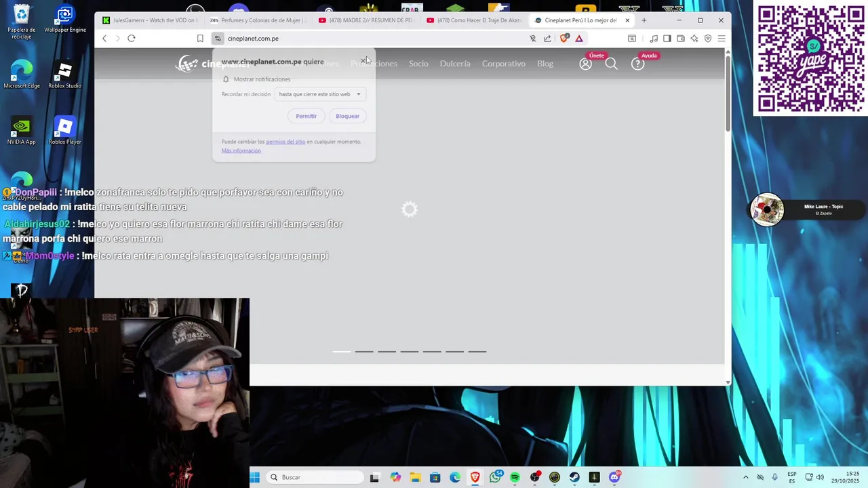Open NVIDIA App desktop shortcut
The width and height of the screenshot is (868, 488).
point(22,130)
